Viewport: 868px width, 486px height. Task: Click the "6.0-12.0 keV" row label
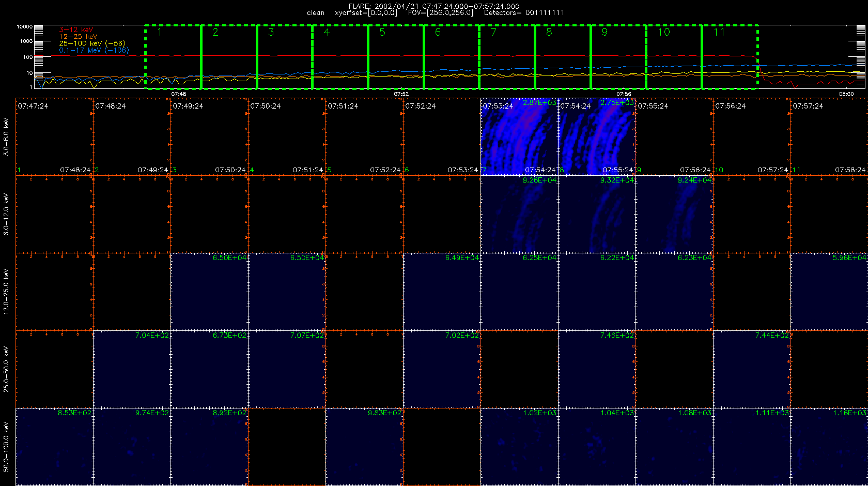pos(6,215)
